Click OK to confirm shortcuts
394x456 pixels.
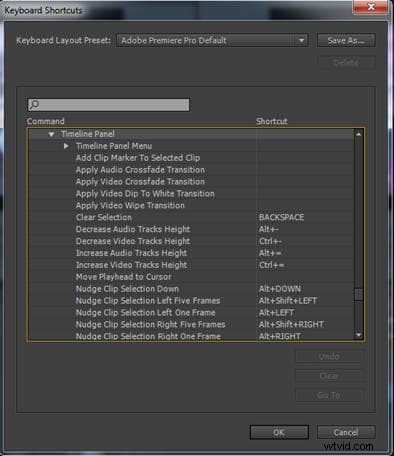coord(279,432)
